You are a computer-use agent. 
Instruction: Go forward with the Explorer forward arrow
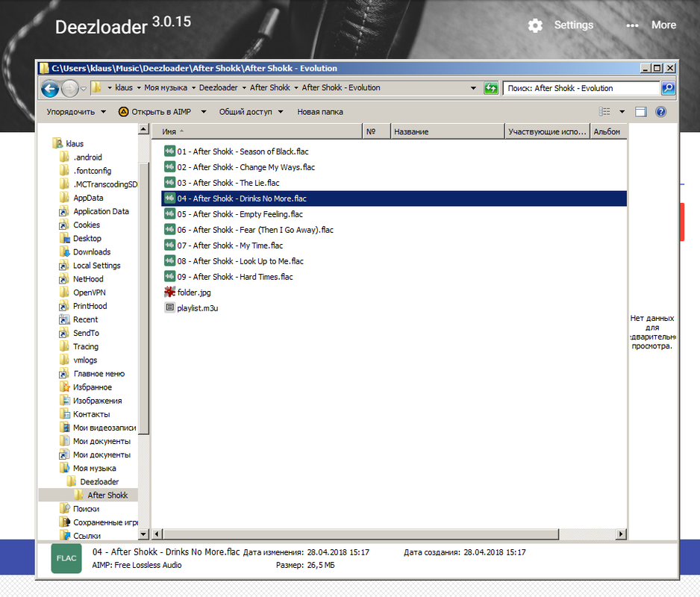point(69,88)
